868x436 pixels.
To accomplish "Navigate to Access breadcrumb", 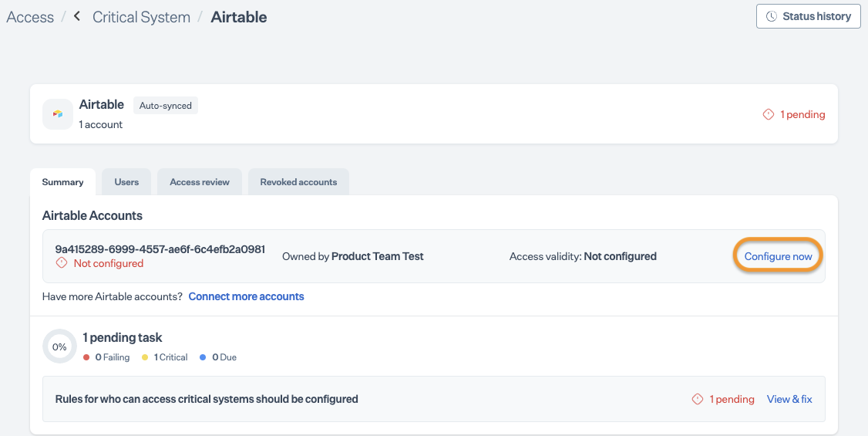I will coord(30,17).
